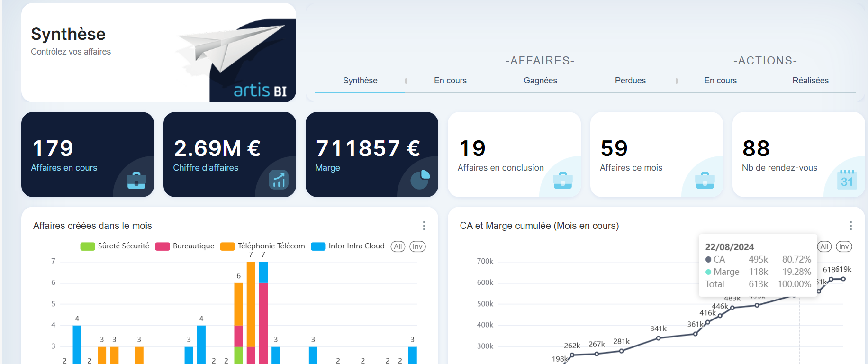Click the bar labeled 6 in bar chart

(238, 323)
